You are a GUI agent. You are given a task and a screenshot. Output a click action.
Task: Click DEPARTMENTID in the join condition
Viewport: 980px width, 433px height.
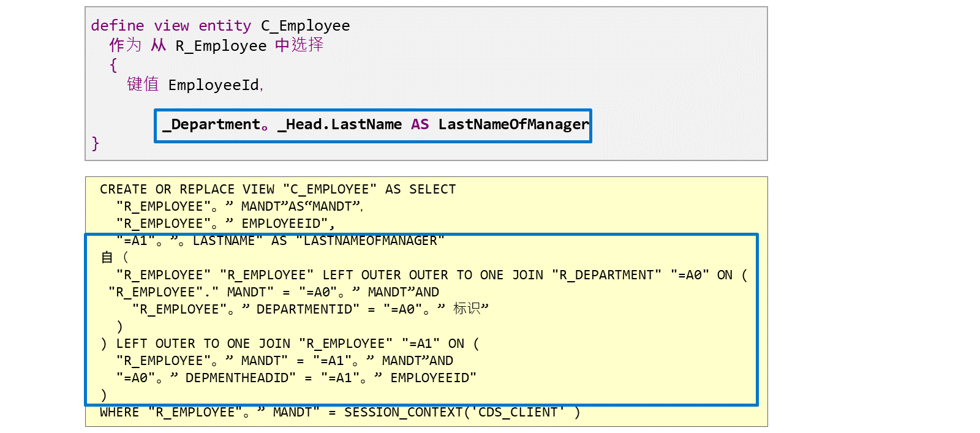[x=308, y=309]
